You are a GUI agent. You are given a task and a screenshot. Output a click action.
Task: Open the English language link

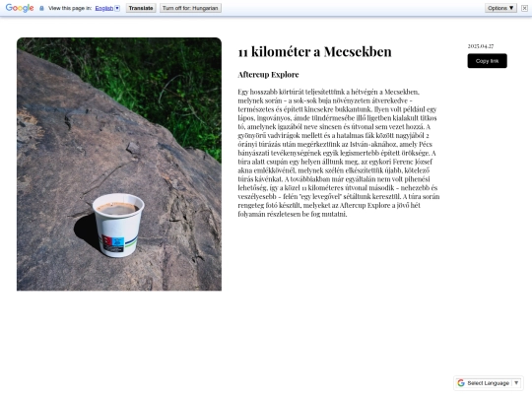tap(104, 8)
